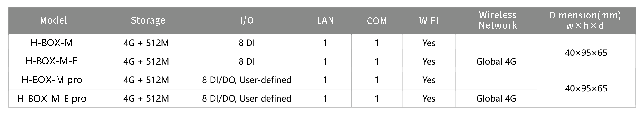Click storage cell of H-BOX-M-E pro row

(146, 98)
